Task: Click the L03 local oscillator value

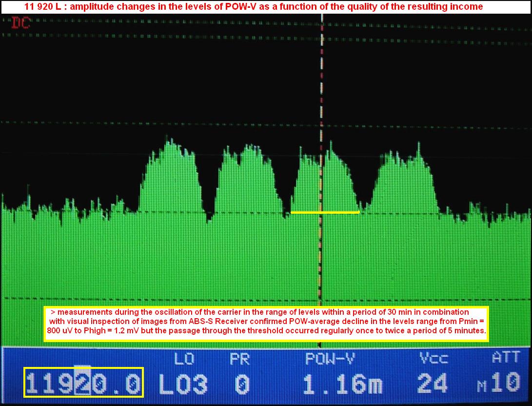Action: click(183, 384)
